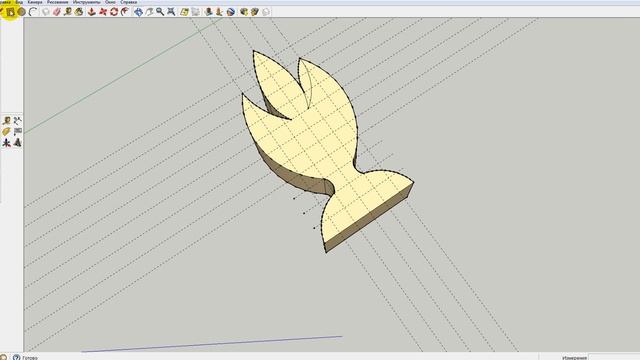Click the Измерения measurements input box
The height and width of the screenshot is (360, 640).
coord(613,357)
